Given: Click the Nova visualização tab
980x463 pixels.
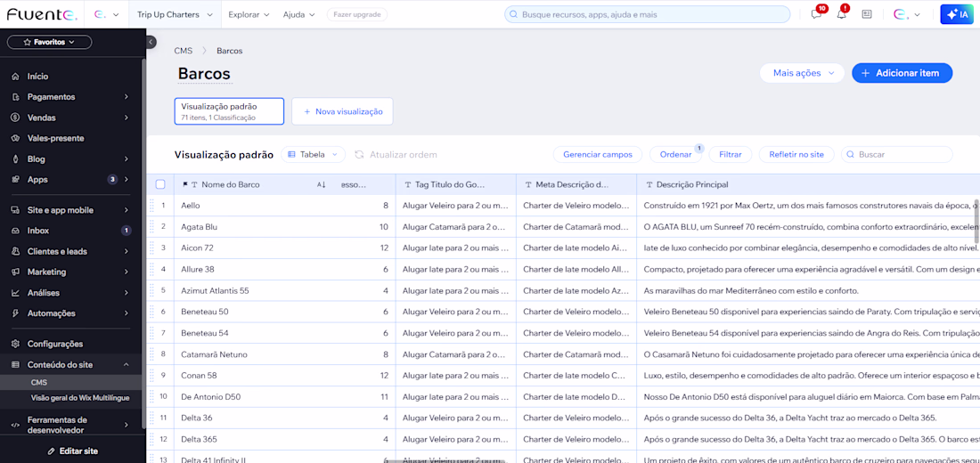Looking at the screenshot, I should (342, 111).
